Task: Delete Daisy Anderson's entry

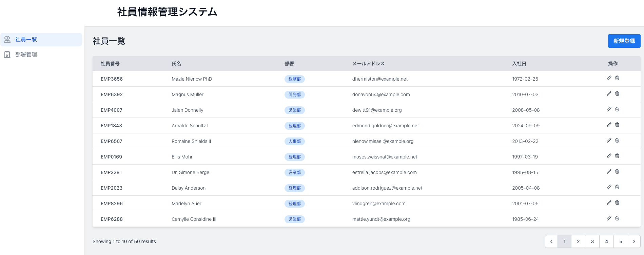Action: click(617, 187)
